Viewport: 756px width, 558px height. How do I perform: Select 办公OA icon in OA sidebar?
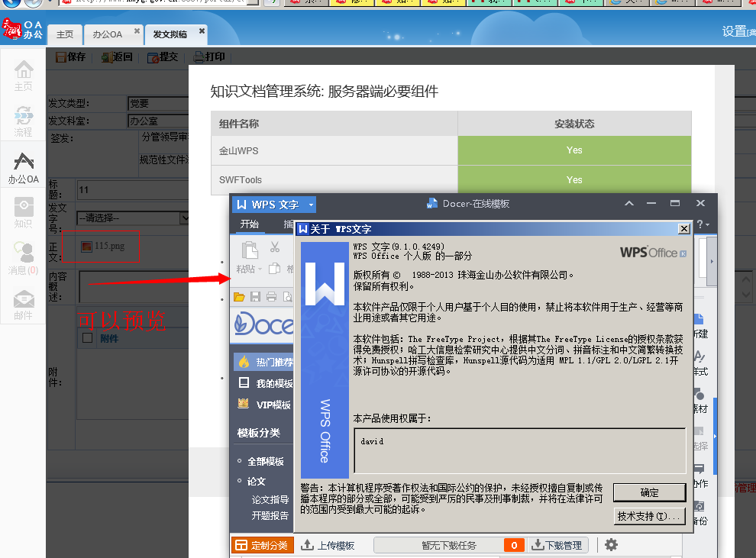point(23,161)
